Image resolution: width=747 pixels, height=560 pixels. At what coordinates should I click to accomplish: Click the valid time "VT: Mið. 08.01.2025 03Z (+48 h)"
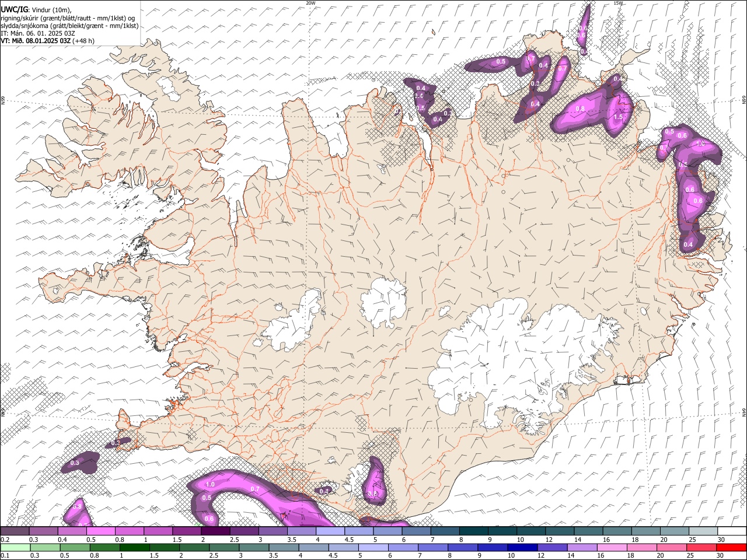[x=48, y=41]
